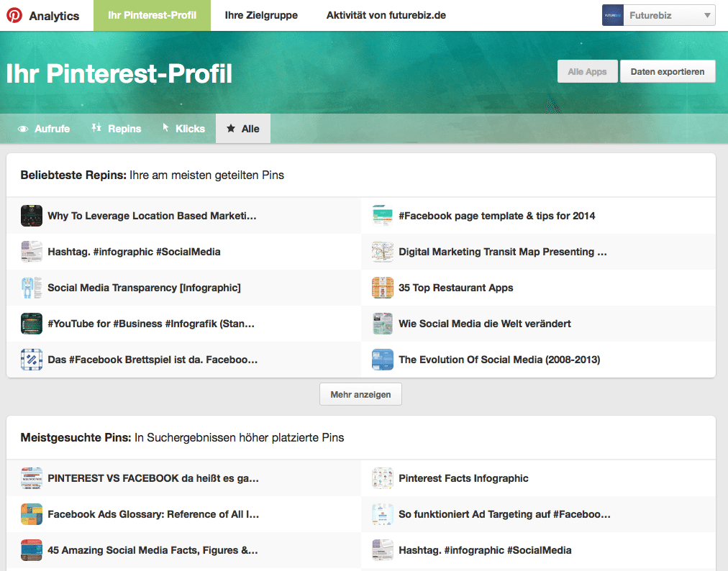Open thumbnail of #YouTube for #Business pin

tap(32, 324)
